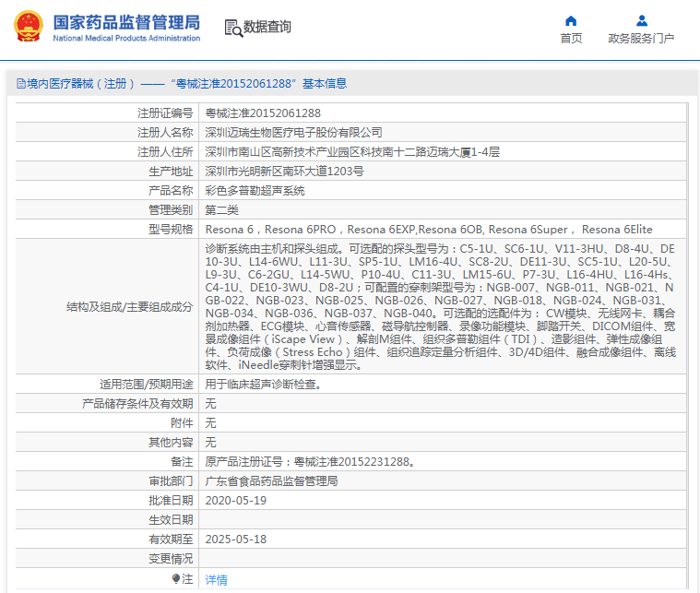Click the 结构及组成/主要组成成分 label
700x593 pixels.
[129, 307]
